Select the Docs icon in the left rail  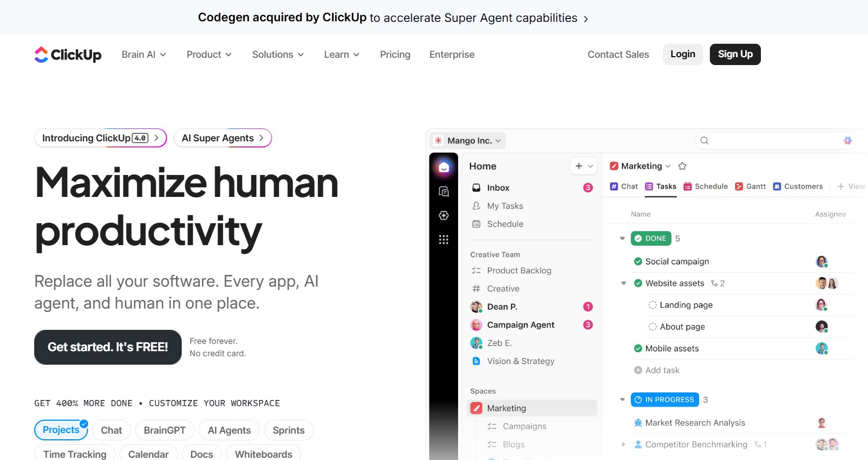coord(444,191)
